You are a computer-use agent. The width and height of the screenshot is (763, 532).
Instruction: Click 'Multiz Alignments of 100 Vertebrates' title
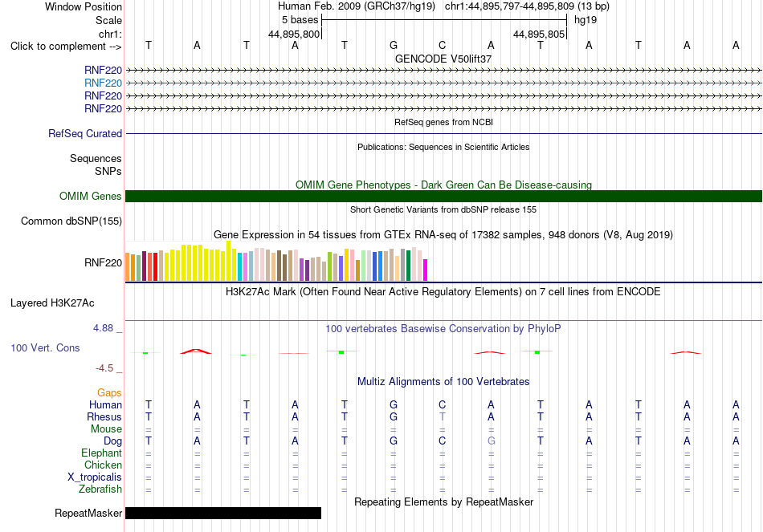pyautogui.click(x=443, y=382)
